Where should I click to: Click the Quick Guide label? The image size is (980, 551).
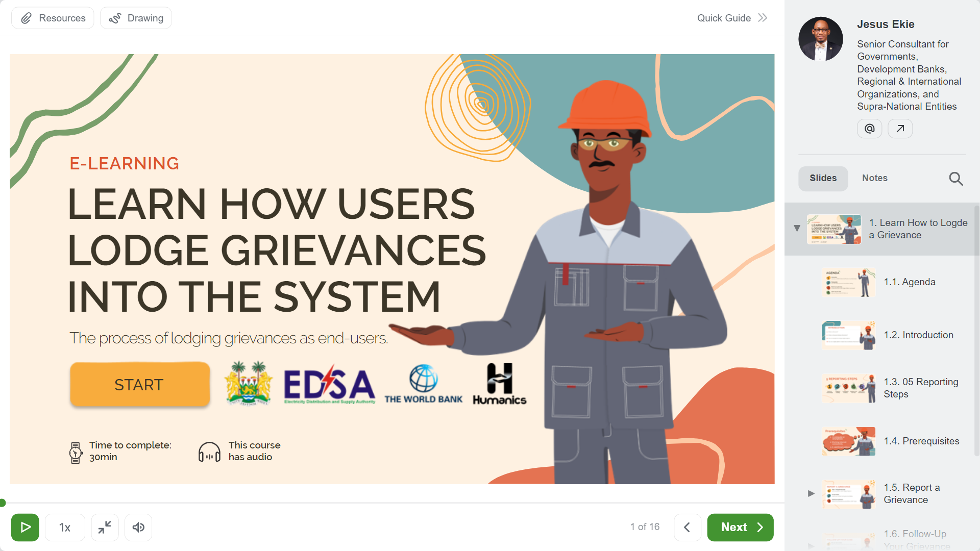pos(724,18)
